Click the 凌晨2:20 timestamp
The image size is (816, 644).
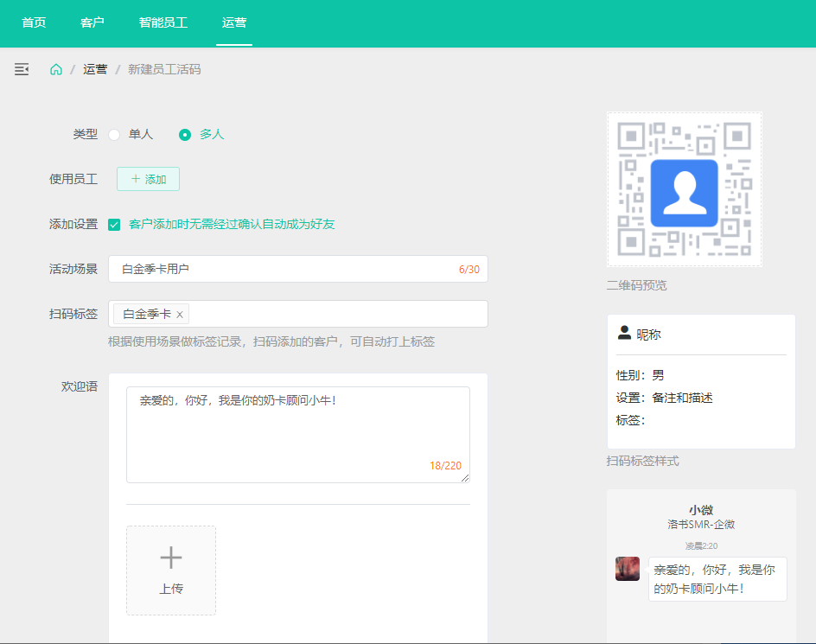point(701,545)
